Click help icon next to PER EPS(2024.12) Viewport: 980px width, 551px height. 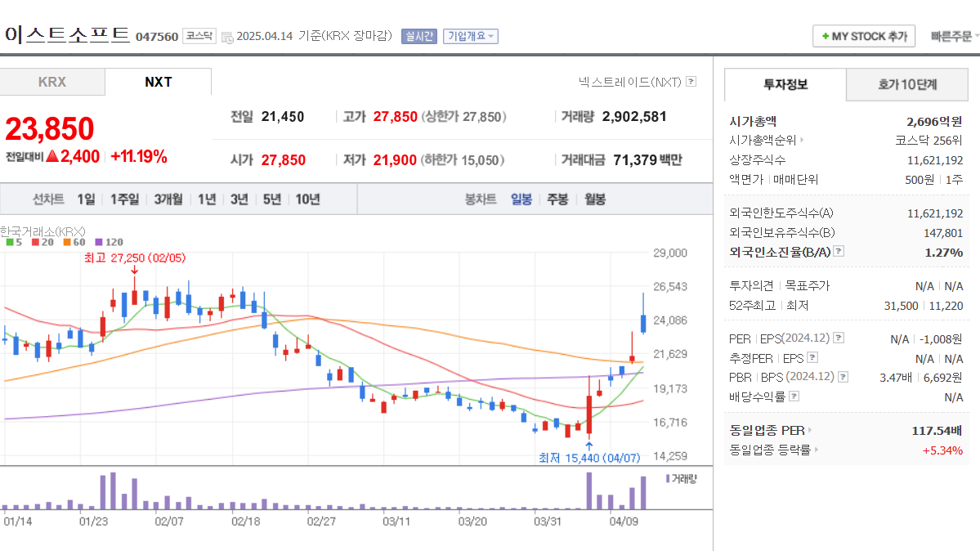tap(839, 338)
